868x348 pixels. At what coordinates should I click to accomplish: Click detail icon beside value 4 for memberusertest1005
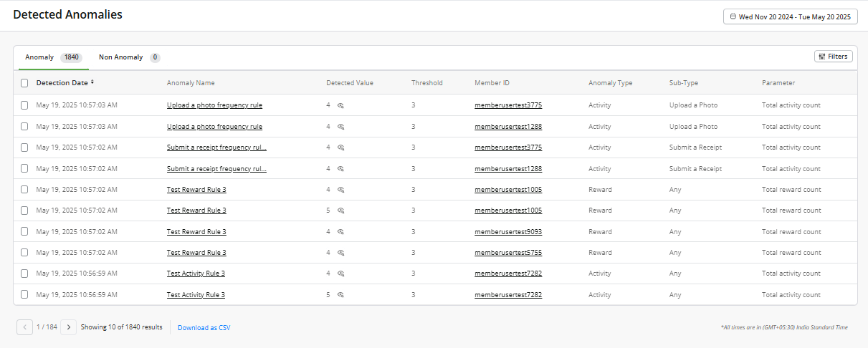(341, 190)
